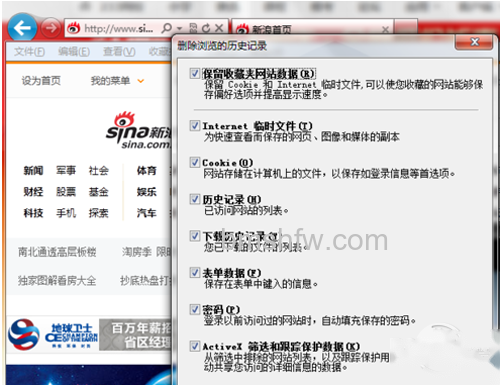Screen dimensions: 500x385
Task: Toggle Cookie(O) checkbox
Action: pos(195,162)
